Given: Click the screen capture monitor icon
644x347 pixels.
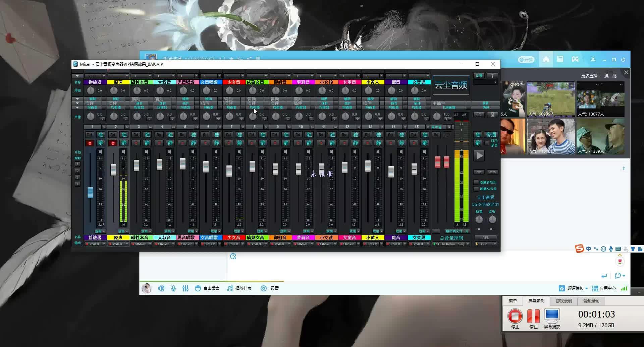Looking at the screenshot, I should click(x=552, y=316).
